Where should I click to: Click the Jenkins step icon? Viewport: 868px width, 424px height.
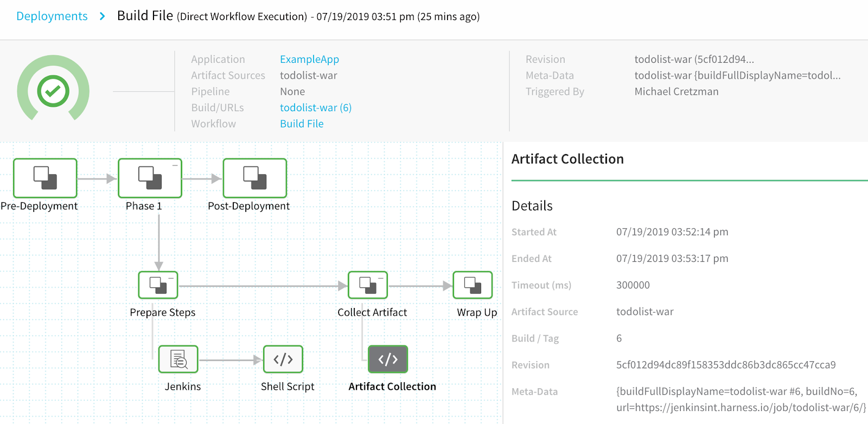(178, 359)
